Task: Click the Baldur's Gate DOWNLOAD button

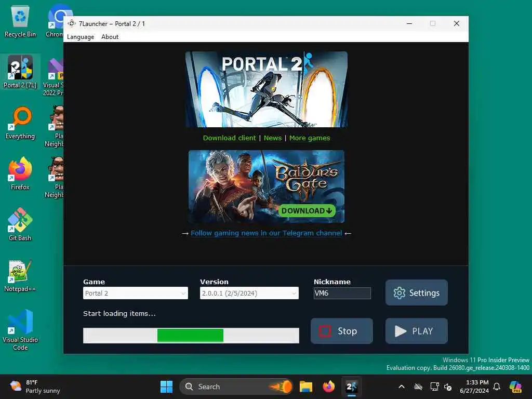Action: coord(307,211)
